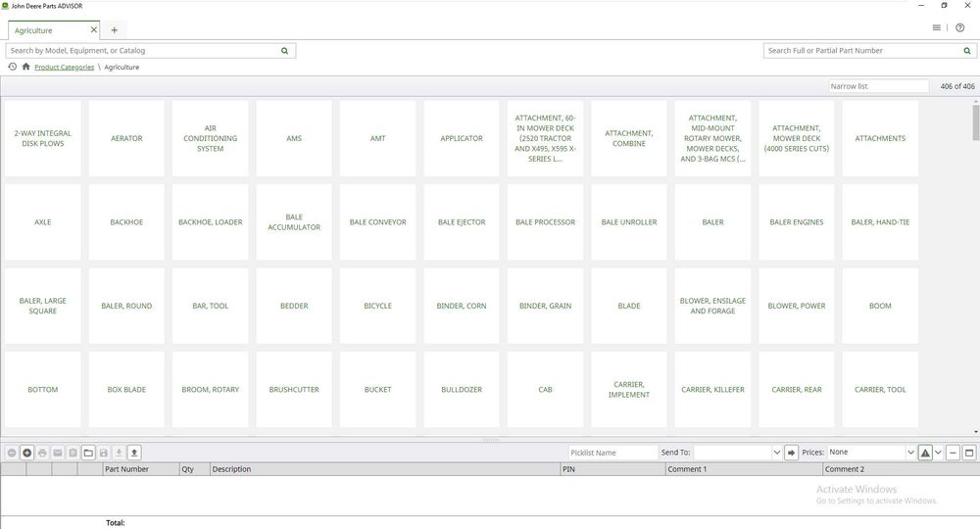980x529 pixels.
Task: Open the BALE ACCUMULATOR tile
Action: pyautogui.click(x=294, y=221)
